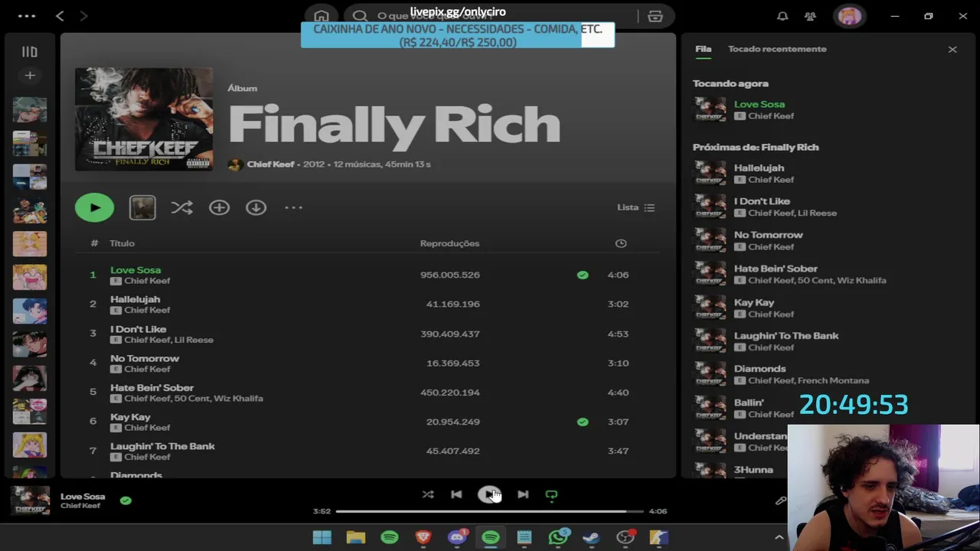Open Love Sosa title in the now playing bar
Screen dimensions: 980x551
[x=83, y=497]
